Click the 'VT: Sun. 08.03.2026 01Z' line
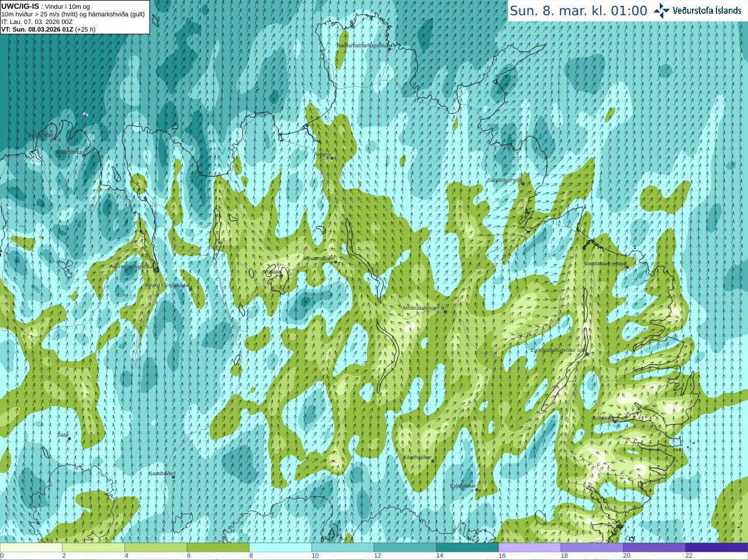The height and width of the screenshot is (560, 748). coord(37,29)
